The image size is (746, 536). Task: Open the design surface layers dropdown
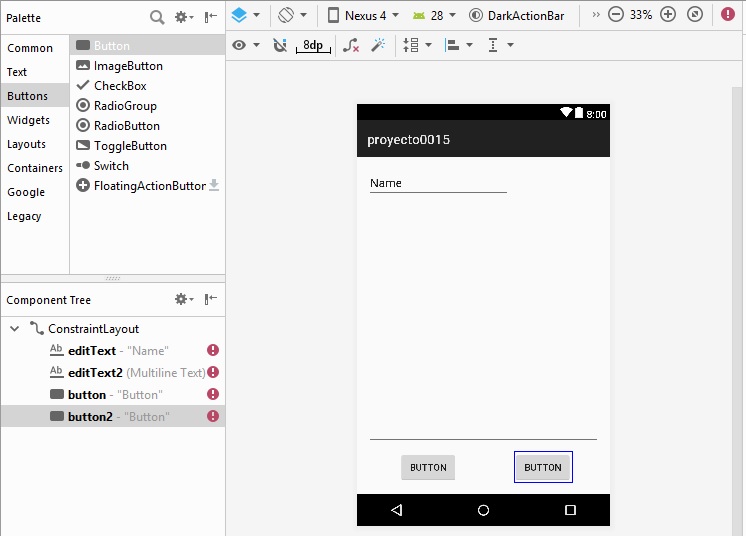(x=245, y=16)
